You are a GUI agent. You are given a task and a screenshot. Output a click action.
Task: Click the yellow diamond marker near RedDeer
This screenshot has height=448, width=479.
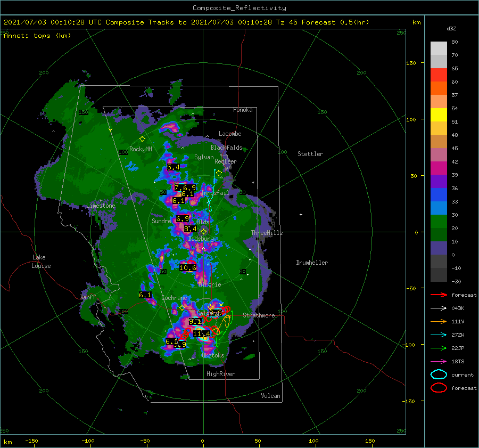point(219,173)
